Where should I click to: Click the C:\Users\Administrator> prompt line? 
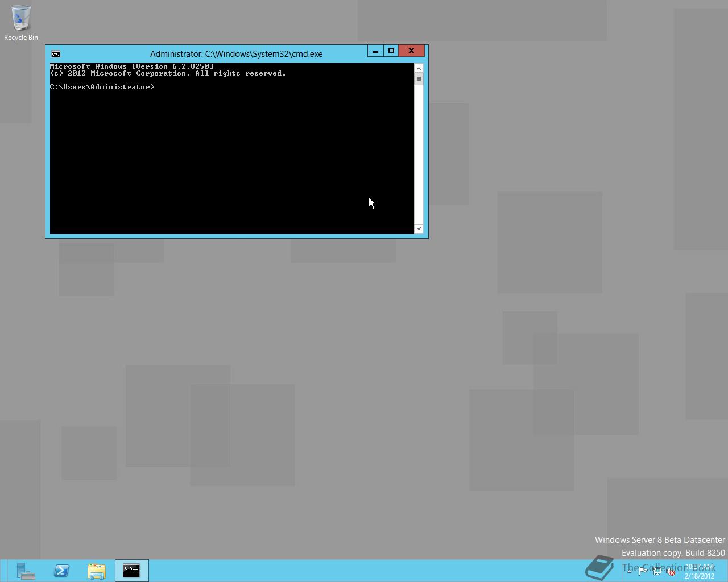(102, 87)
